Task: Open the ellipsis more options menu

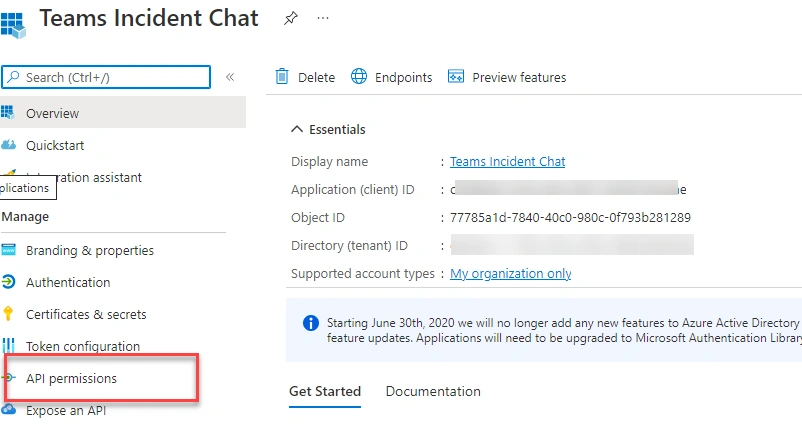Action: [323, 18]
